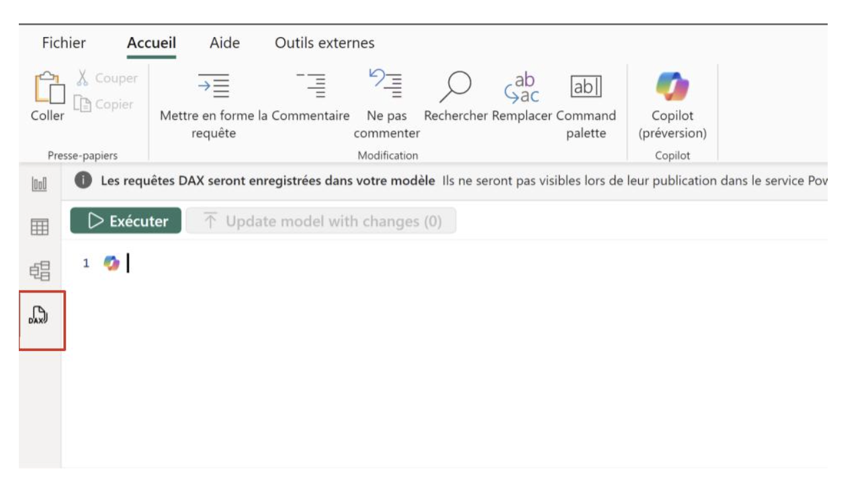Switch to Table view in sidebar
868x484 pixels.
(x=40, y=228)
